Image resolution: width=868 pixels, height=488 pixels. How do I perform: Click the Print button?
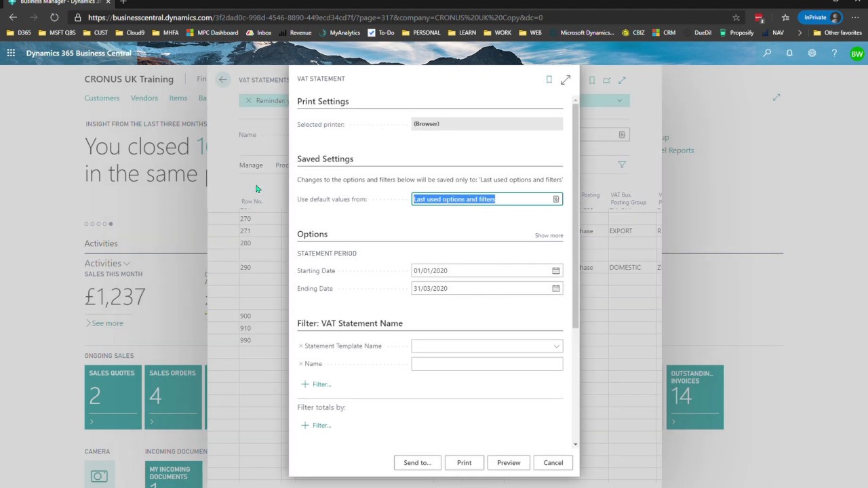(x=464, y=463)
